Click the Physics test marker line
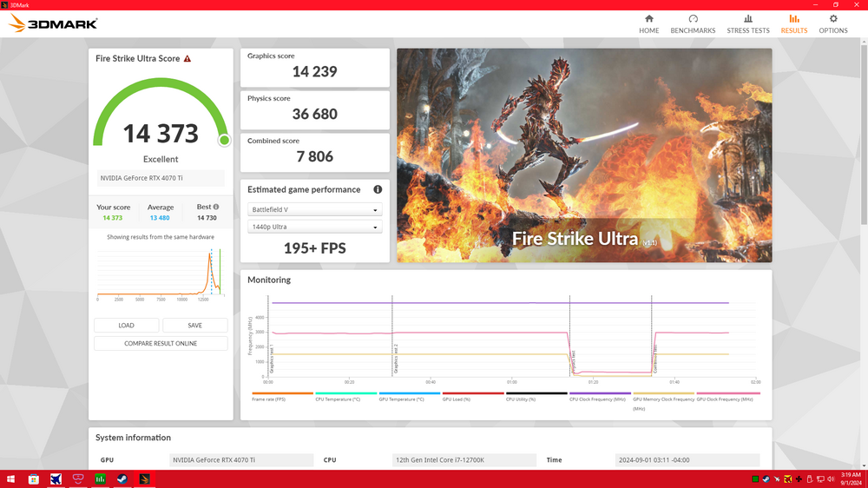The width and height of the screenshot is (868, 488). [569, 336]
